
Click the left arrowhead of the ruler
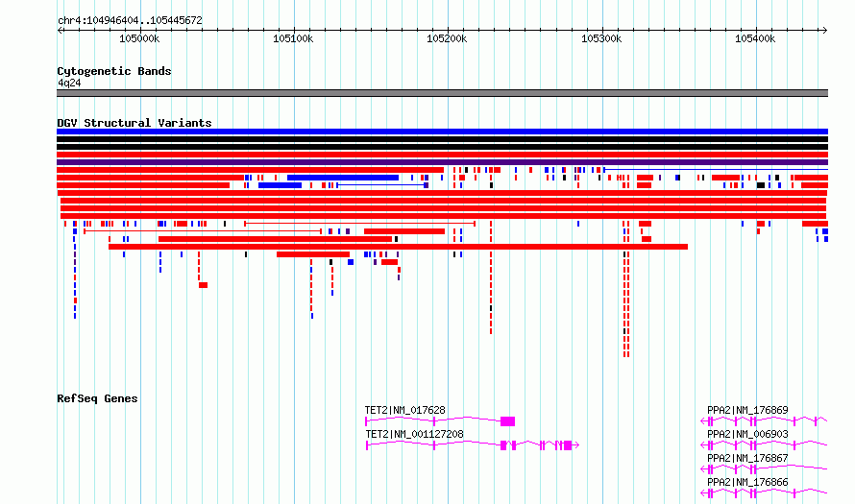tap(60, 30)
